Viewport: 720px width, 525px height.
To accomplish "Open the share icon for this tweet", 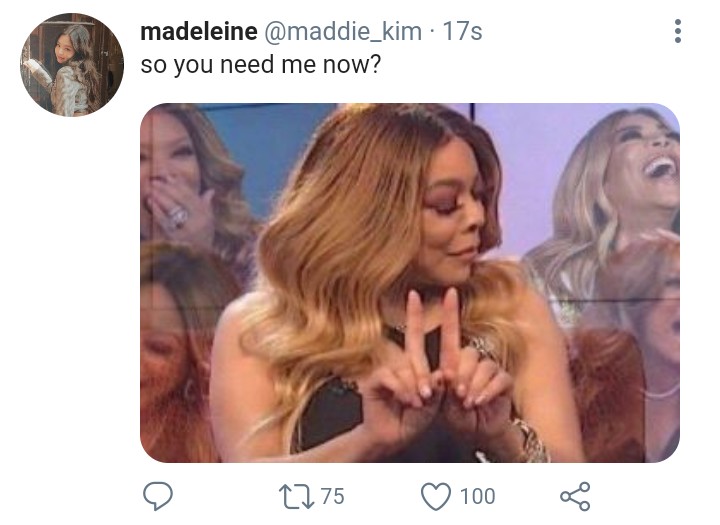I will [575, 497].
